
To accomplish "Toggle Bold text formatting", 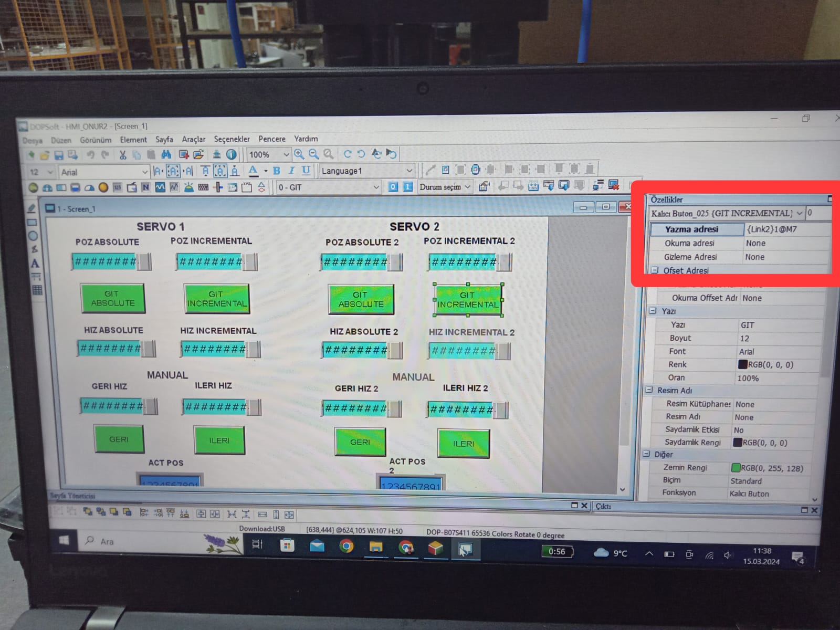I will (276, 171).
